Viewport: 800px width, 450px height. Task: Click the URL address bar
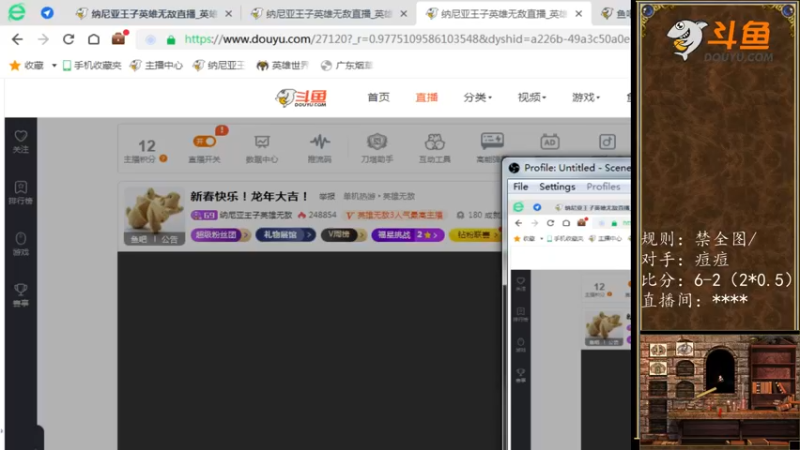tap(383, 39)
